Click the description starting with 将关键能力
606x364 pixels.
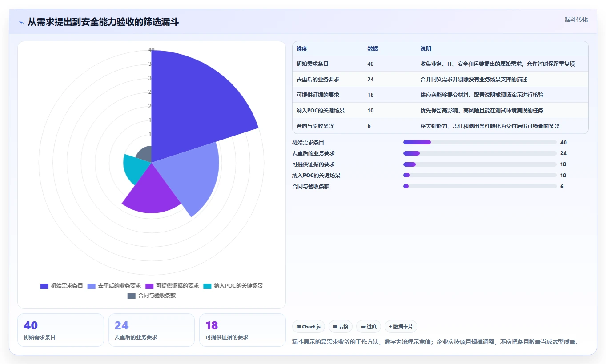pyautogui.click(x=490, y=126)
